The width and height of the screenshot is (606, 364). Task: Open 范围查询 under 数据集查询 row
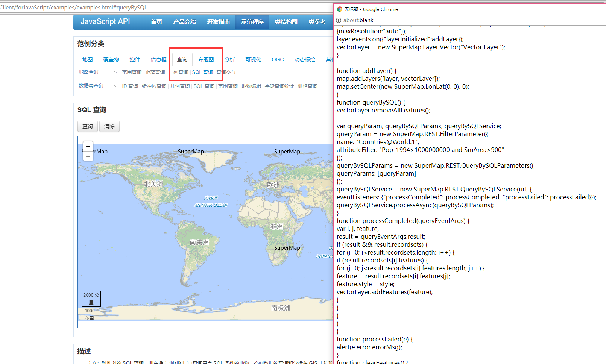[x=228, y=86]
